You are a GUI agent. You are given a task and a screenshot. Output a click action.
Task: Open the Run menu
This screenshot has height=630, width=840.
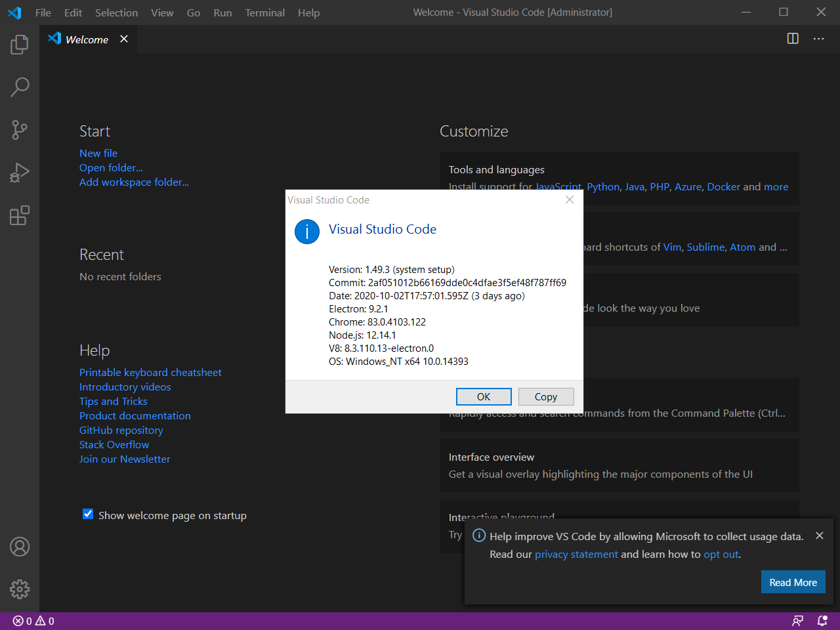[x=222, y=12]
